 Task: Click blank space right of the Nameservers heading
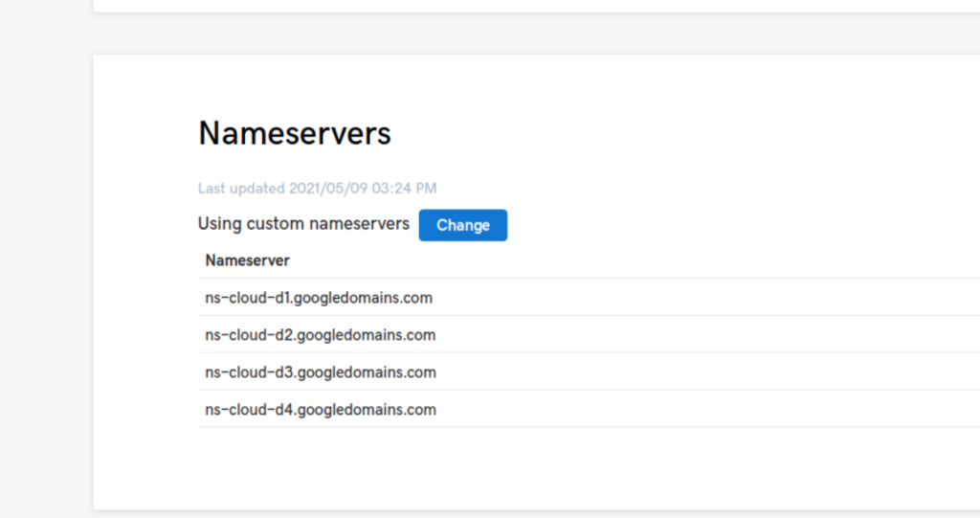[x=670, y=133]
